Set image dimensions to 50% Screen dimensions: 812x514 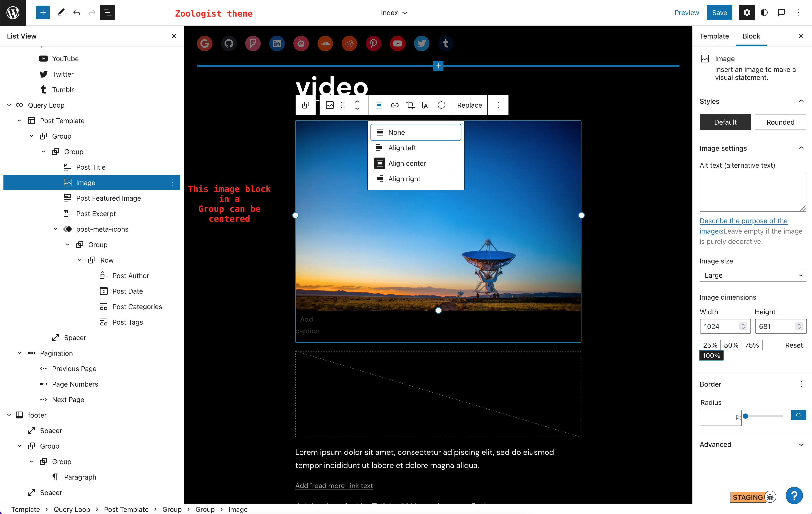coord(731,345)
